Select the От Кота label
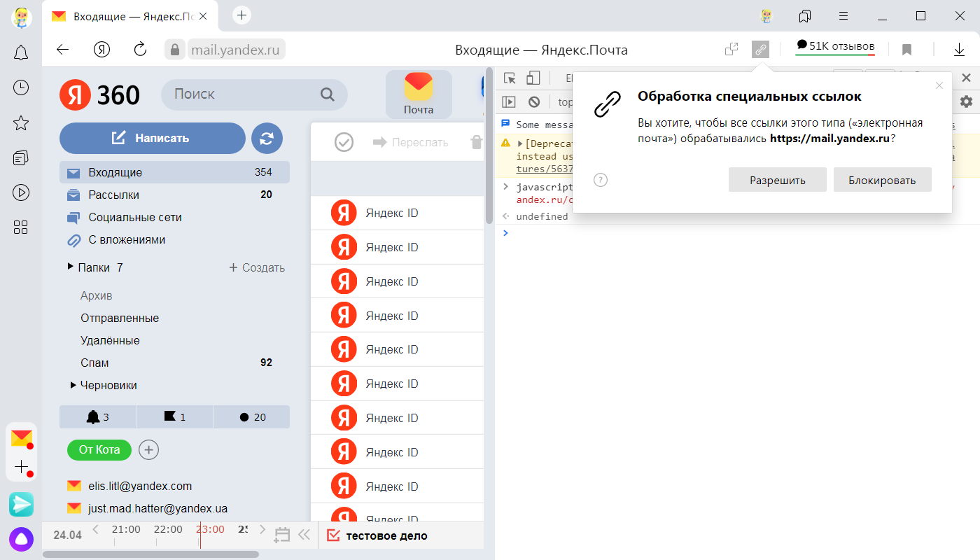Viewport: 980px width, 560px height. click(x=99, y=449)
